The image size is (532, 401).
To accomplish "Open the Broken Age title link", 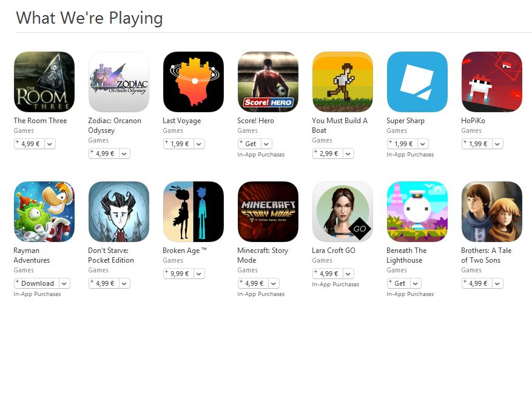I will point(184,251).
